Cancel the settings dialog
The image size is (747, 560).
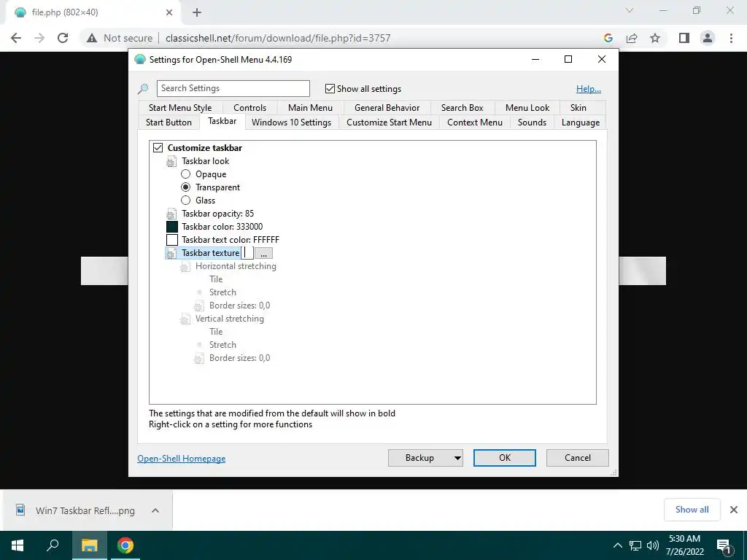pyautogui.click(x=578, y=458)
